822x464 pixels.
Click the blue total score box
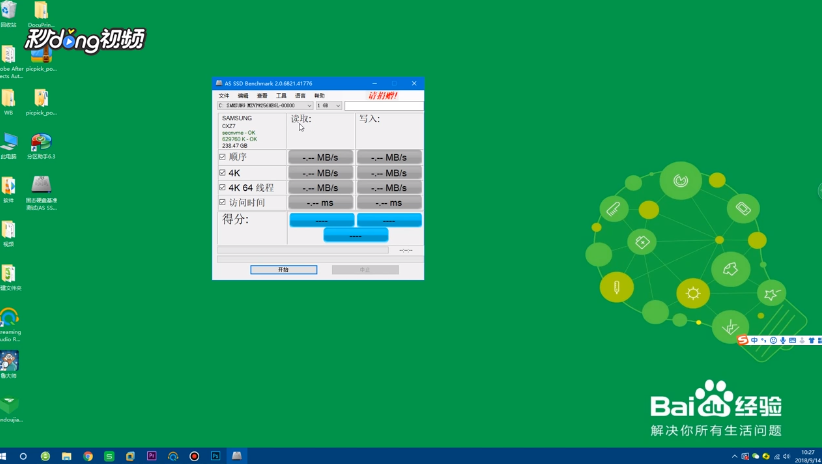(x=355, y=235)
